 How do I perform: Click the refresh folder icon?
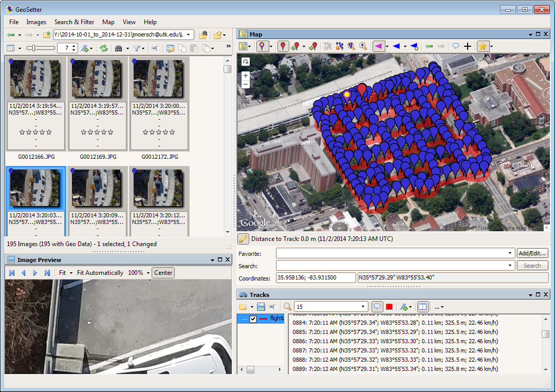pyautogui.click(x=104, y=48)
